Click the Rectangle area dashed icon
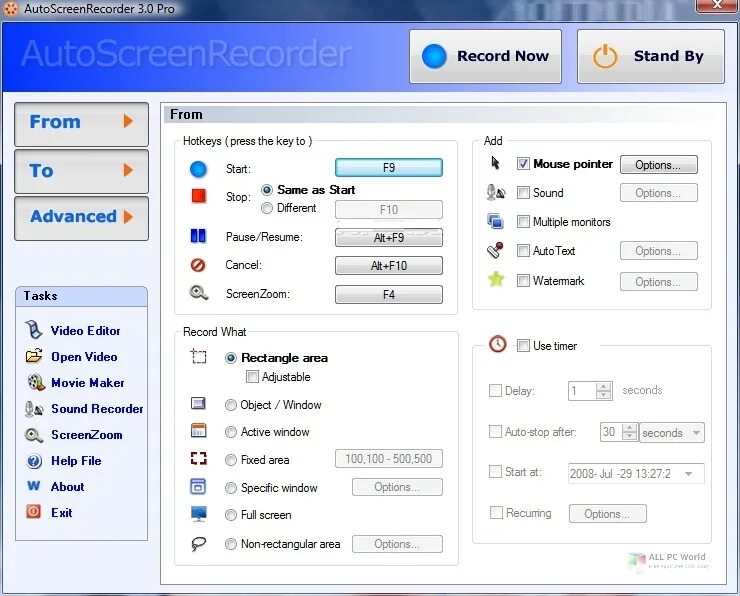The width and height of the screenshot is (740, 596). [198, 356]
